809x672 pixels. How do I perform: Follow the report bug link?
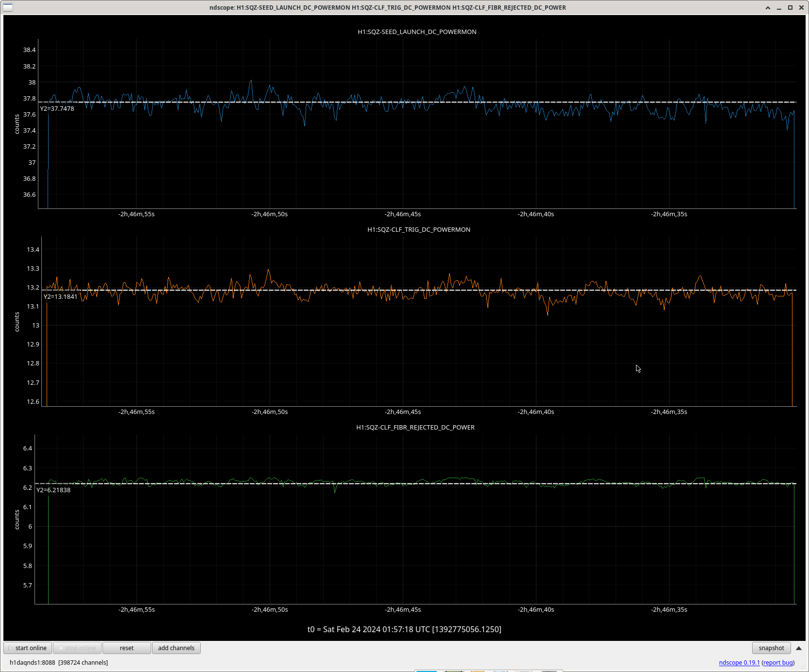[x=778, y=662]
